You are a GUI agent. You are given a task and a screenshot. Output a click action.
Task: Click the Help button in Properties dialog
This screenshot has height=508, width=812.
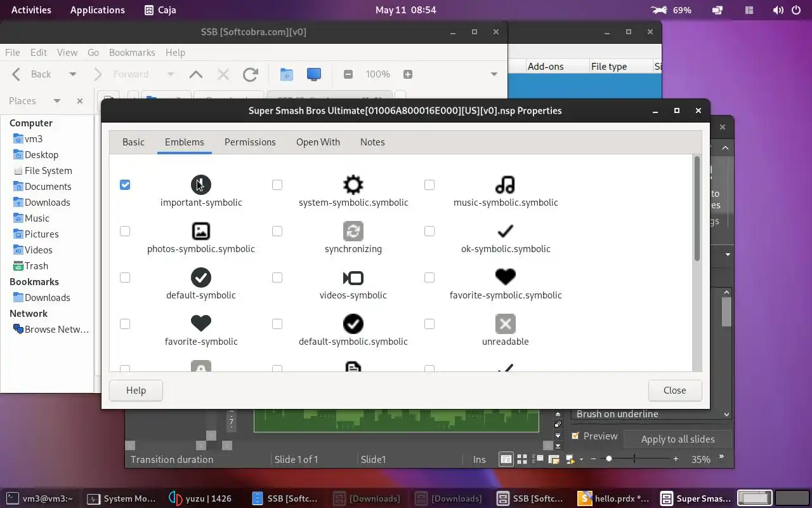(136, 391)
